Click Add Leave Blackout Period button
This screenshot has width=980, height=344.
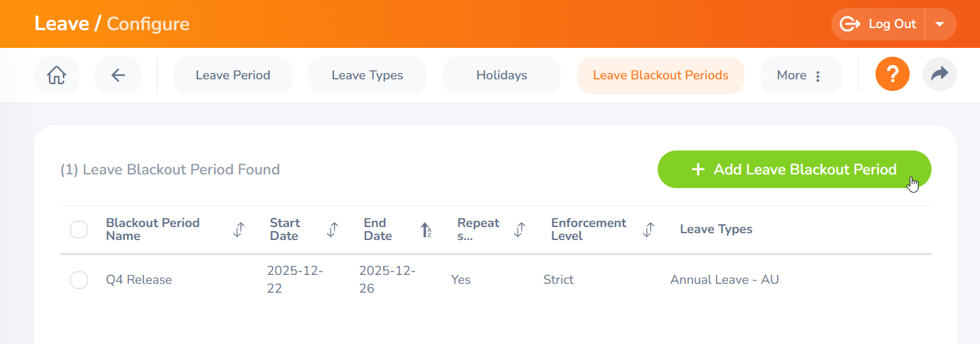click(794, 170)
